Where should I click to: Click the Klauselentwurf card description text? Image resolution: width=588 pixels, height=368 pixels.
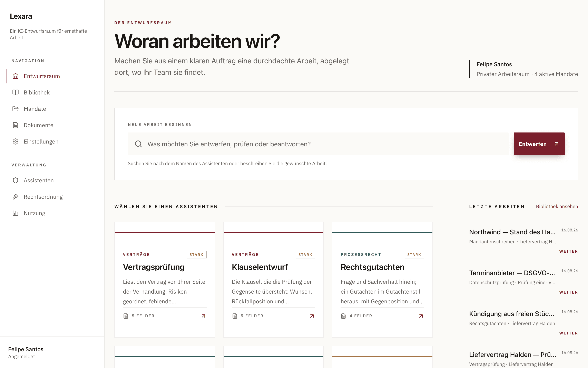coord(272,292)
